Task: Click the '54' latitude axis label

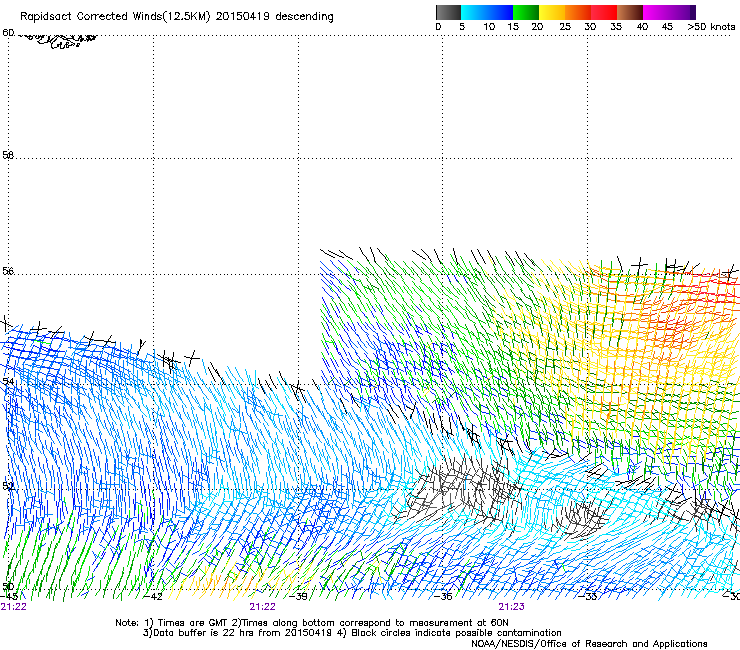Action: pos(8,381)
